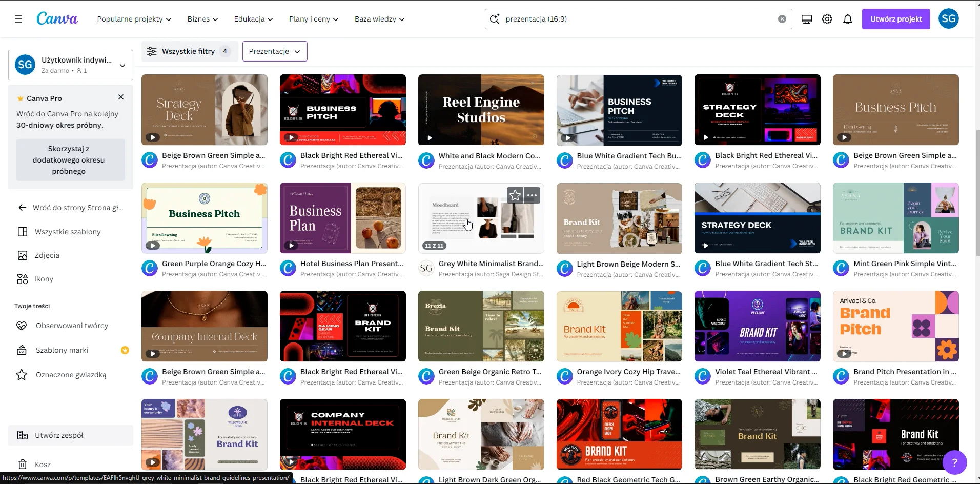Open the Reel Engine Studios template thumbnail
The height and width of the screenshot is (484, 980).
pyautogui.click(x=481, y=110)
